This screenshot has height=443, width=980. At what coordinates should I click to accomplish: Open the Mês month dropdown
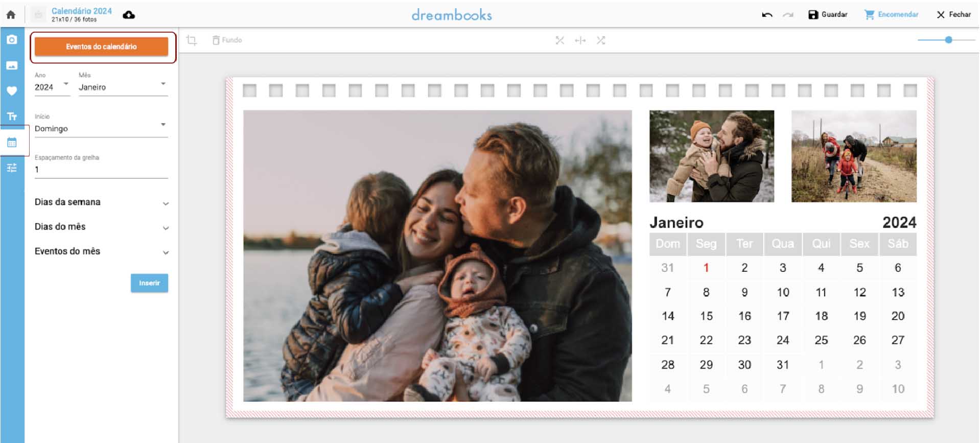pos(123,87)
